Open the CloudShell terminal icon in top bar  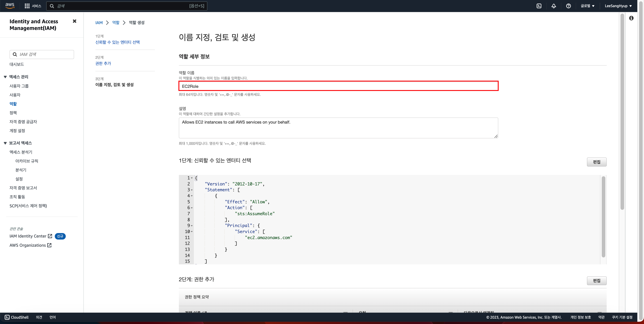click(539, 6)
